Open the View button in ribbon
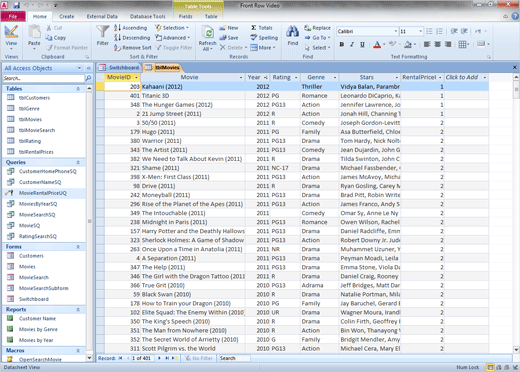The height and width of the screenshot is (372, 520). tap(11, 37)
